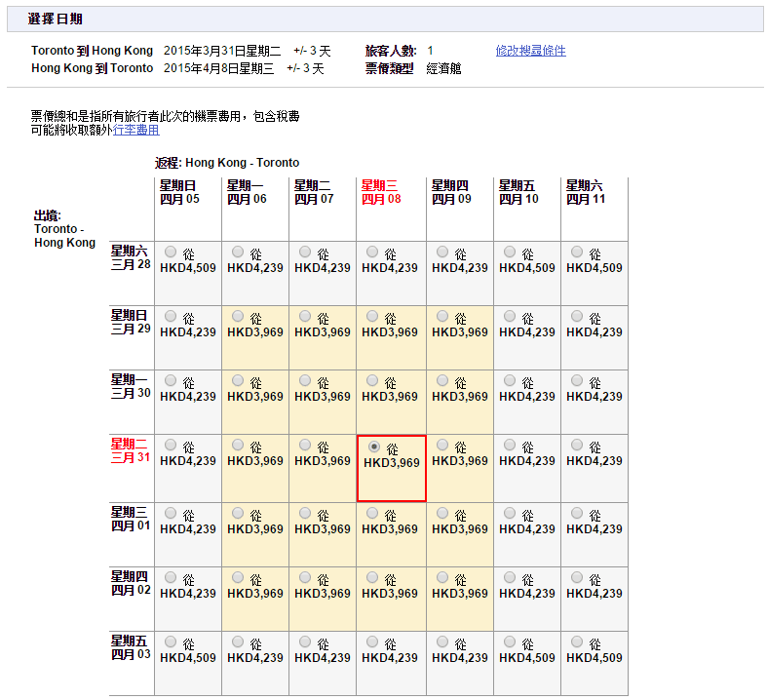
Task: Select radio for 三月 28 departure, 四月 08 return
Action: tap(373, 253)
